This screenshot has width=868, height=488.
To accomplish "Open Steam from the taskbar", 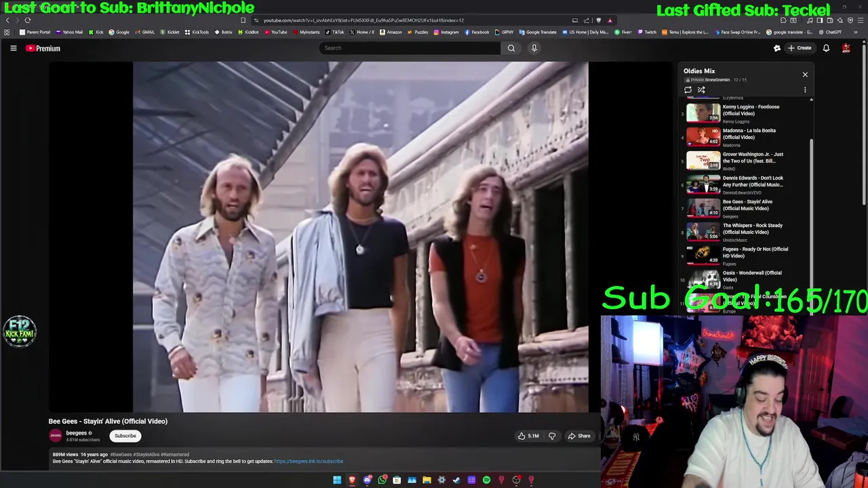I will click(456, 481).
